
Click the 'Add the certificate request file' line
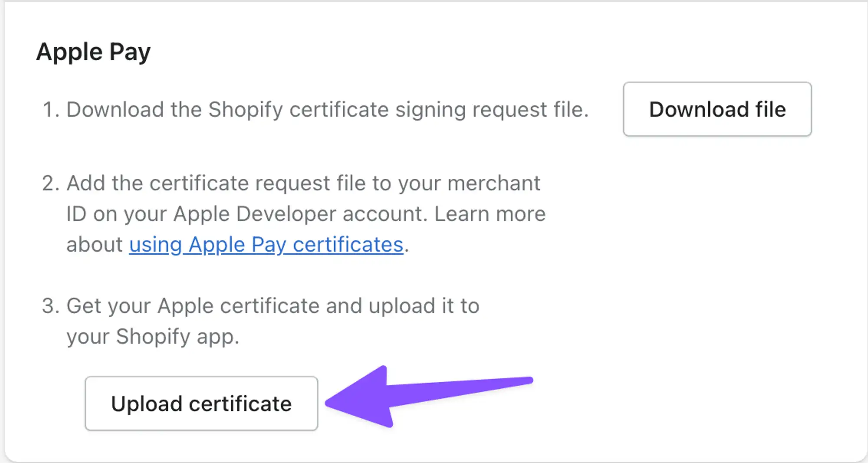coord(303,183)
